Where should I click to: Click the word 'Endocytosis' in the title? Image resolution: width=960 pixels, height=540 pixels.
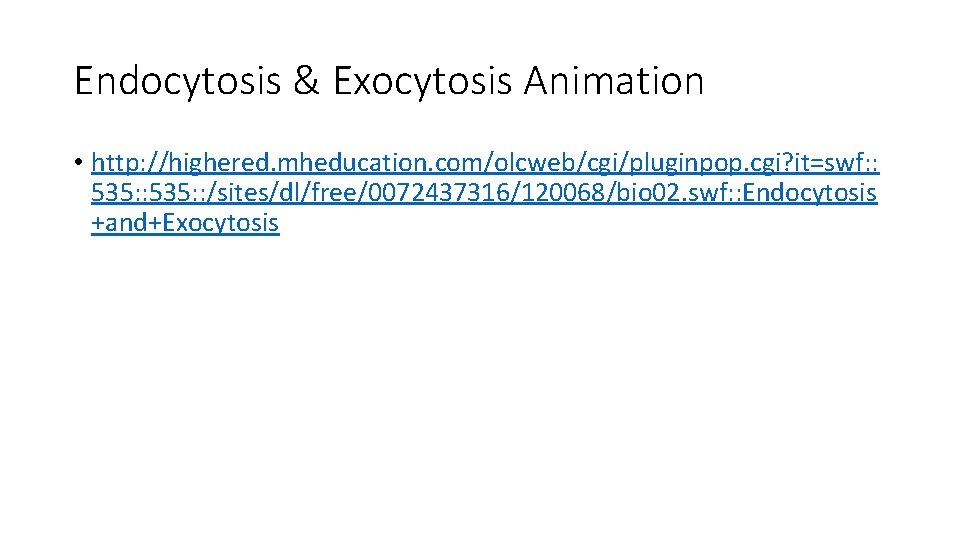coord(177,81)
